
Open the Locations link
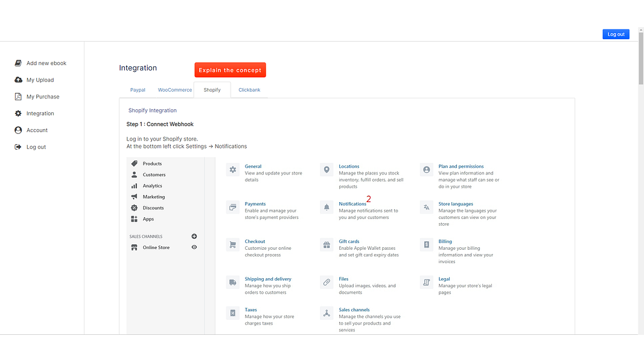coord(349,167)
